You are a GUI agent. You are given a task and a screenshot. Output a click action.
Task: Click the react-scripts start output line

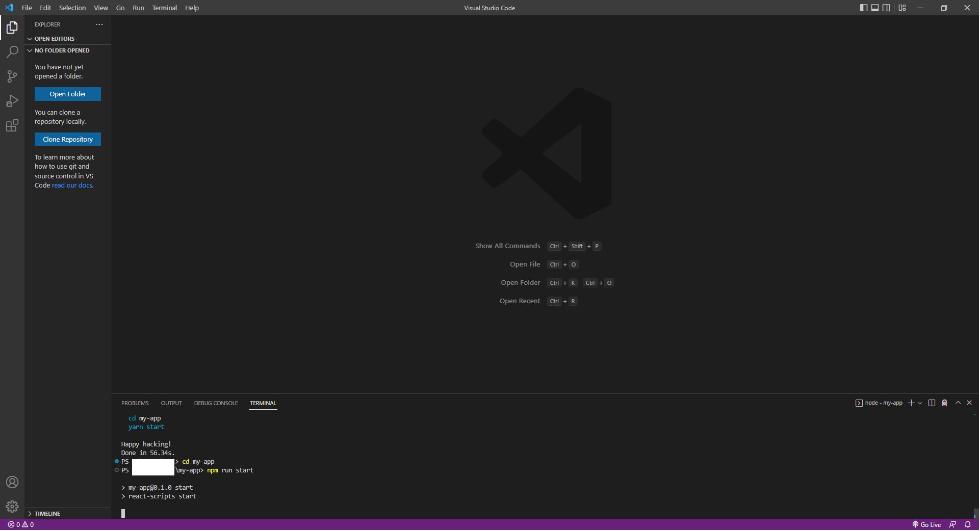(159, 496)
